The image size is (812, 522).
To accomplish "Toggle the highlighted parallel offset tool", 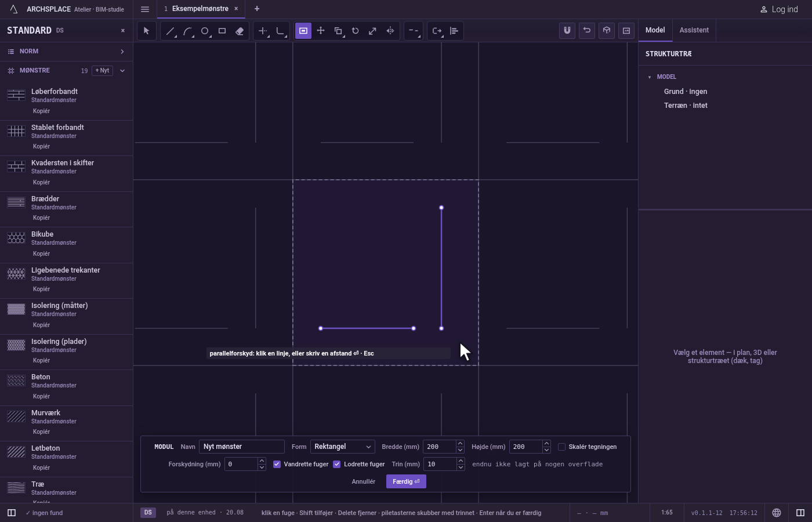I will pyautogui.click(x=303, y=31).
